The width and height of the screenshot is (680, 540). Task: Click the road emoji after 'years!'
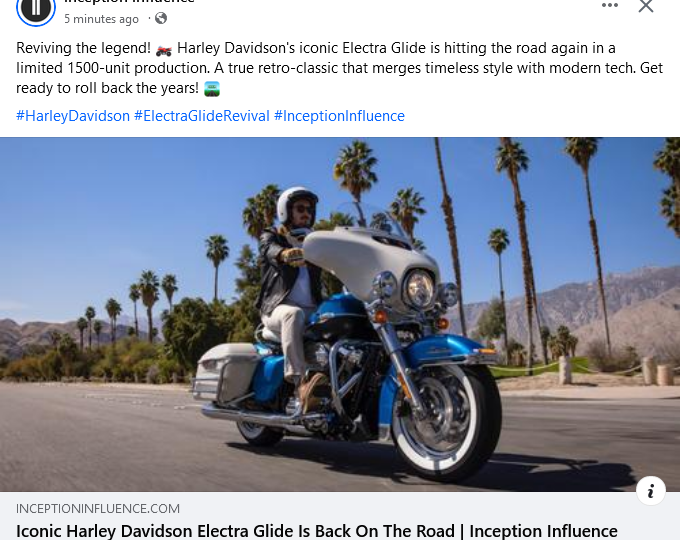(x=212, y=89)
